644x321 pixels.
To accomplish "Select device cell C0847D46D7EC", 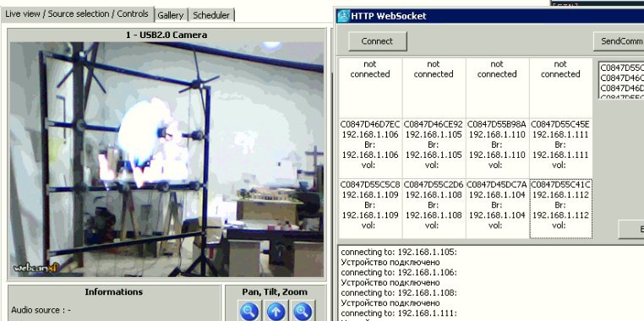I will click(x=370, y=148).
